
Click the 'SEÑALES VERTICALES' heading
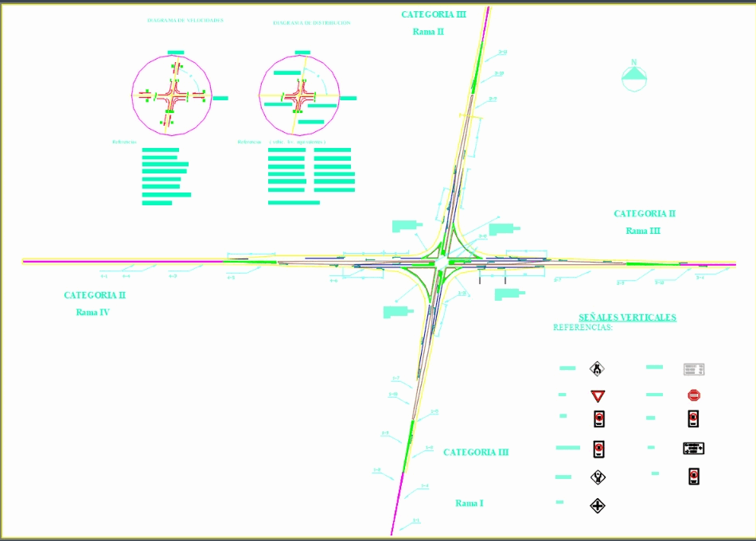(627, 317)
